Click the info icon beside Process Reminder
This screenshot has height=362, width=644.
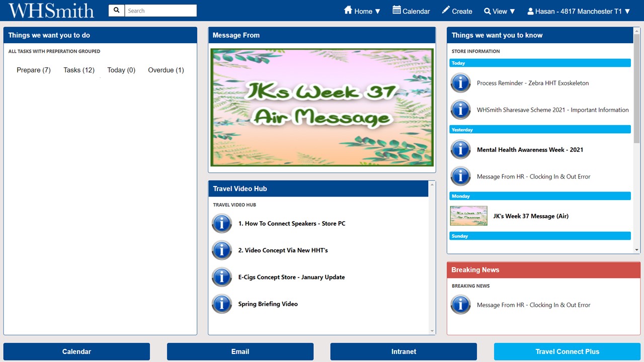pos(460,83)
